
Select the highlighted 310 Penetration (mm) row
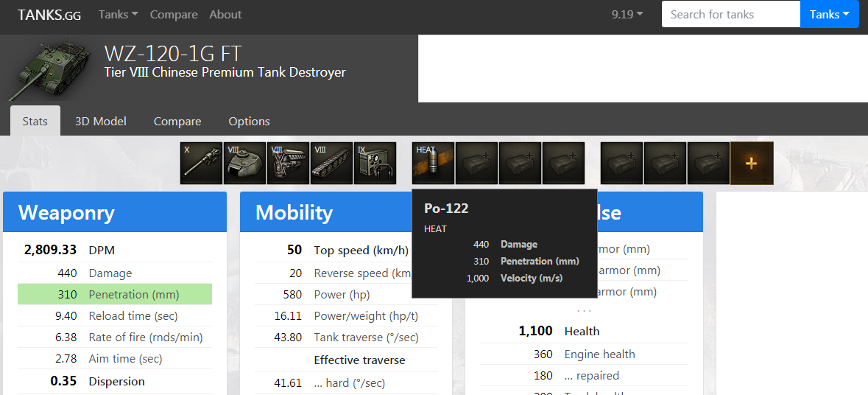(x=115, y=294)
